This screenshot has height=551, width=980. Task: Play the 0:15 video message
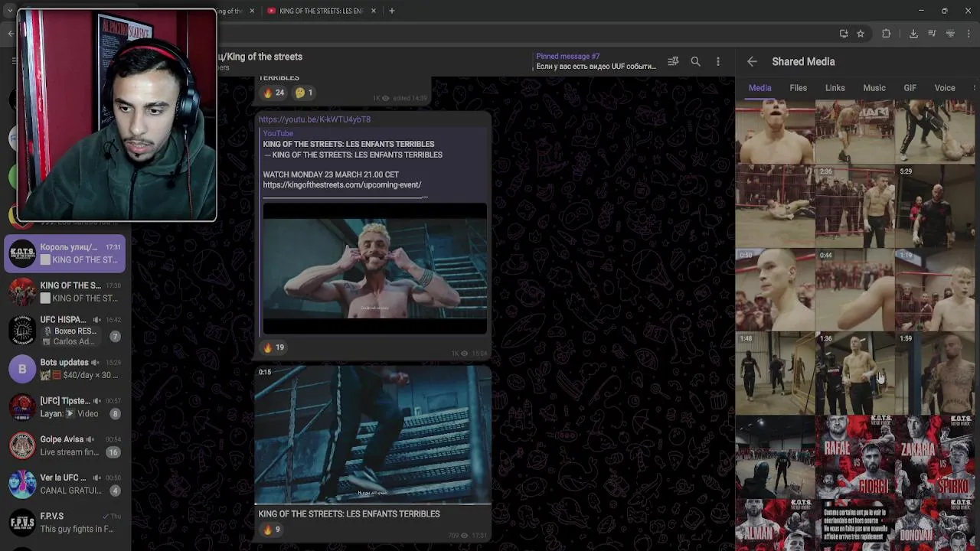pyautogui.click(x=373, y=435)
